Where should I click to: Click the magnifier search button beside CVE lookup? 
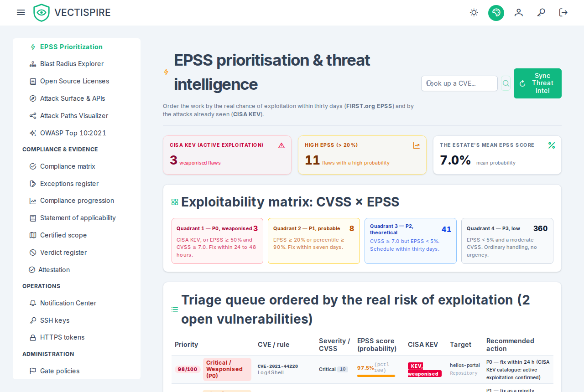tap(506, 83)
